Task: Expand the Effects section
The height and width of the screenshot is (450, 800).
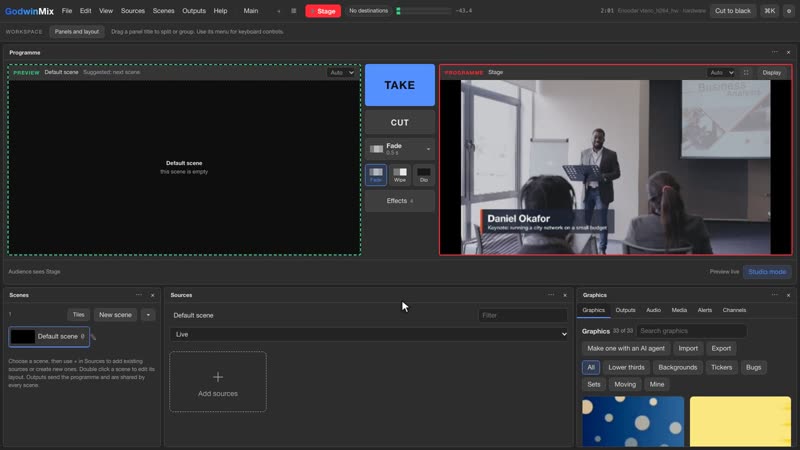Action: click(400, 201)
